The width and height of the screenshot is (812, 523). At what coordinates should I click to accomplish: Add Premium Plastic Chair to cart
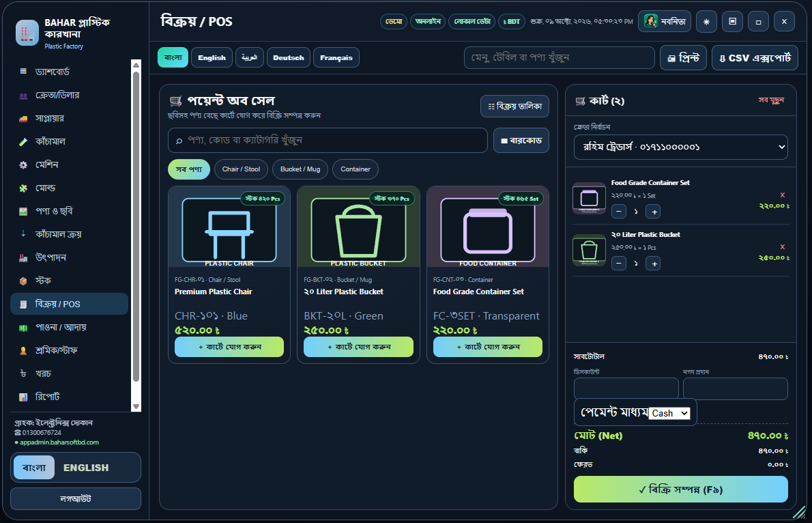(229, 347)
